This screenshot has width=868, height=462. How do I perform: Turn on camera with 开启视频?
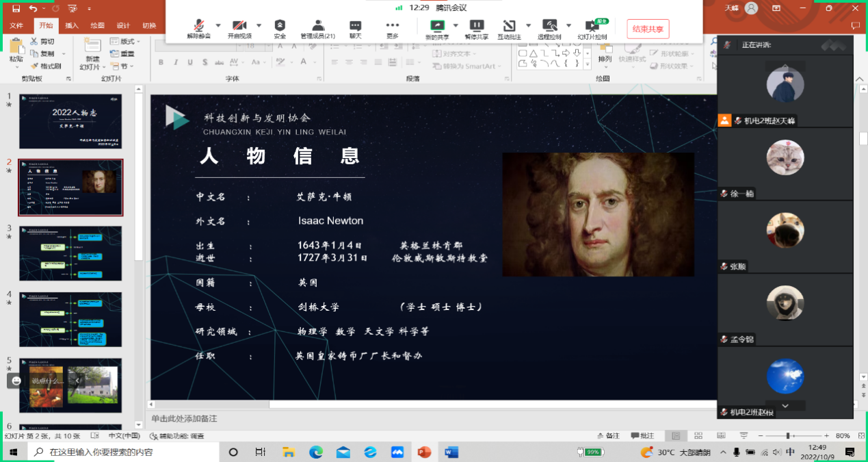(x=239, y=25)
